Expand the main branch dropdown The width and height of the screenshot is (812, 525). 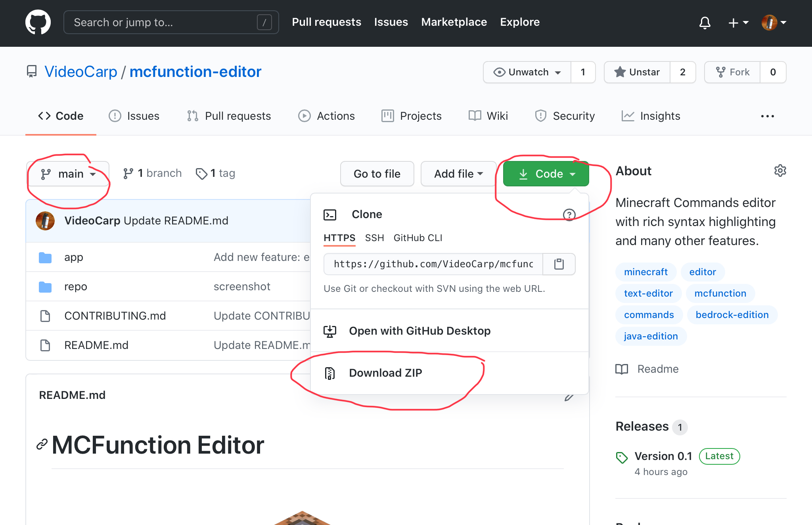point(68,174)
